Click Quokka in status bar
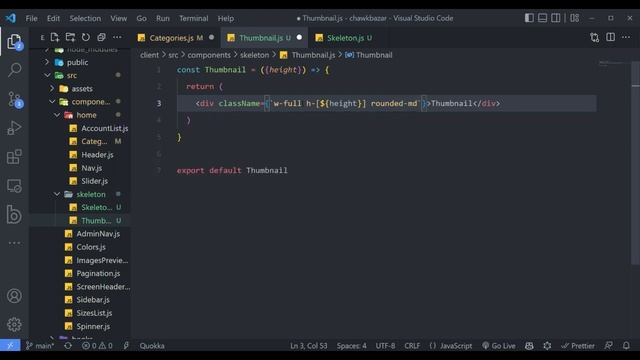 152,346
